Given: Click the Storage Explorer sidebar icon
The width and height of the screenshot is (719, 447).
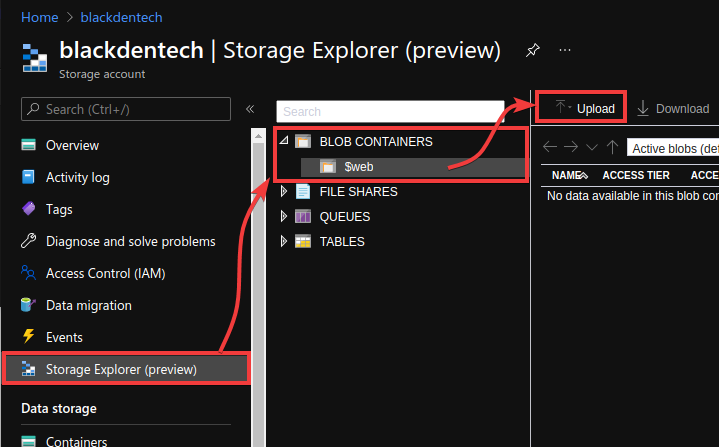Looking at the screenshot, I should [x=28, y=369].
